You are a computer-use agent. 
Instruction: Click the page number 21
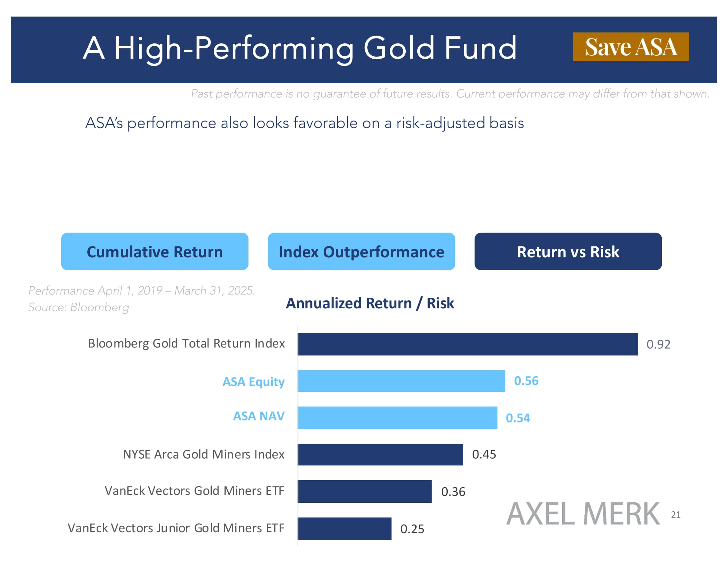676,515
